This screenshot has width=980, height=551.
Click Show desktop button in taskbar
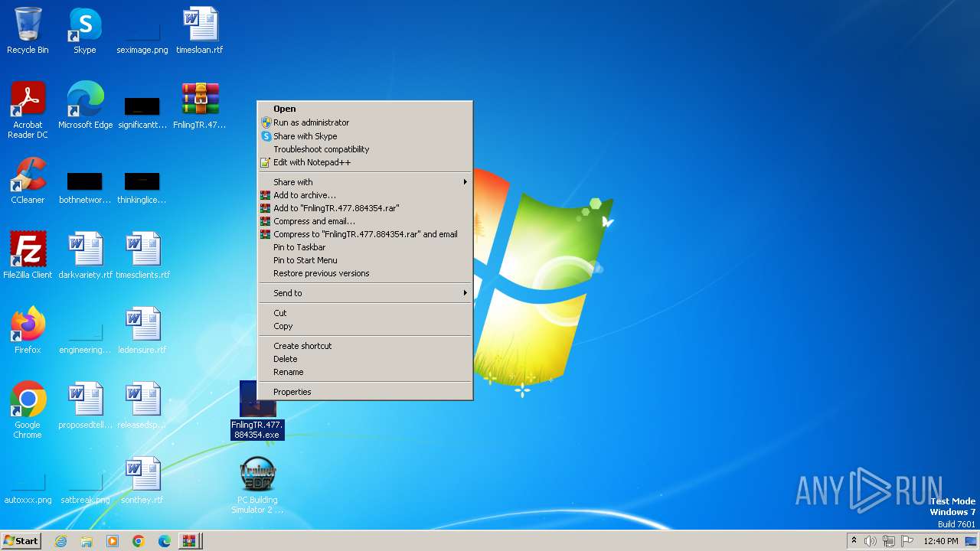972,541
